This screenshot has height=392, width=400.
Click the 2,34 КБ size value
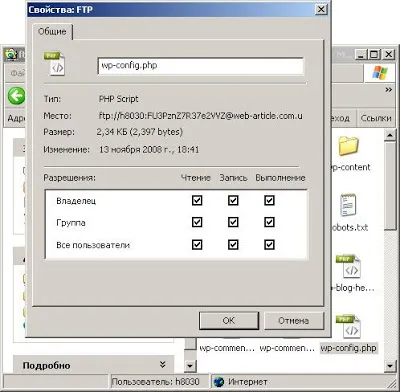point(140,132)
